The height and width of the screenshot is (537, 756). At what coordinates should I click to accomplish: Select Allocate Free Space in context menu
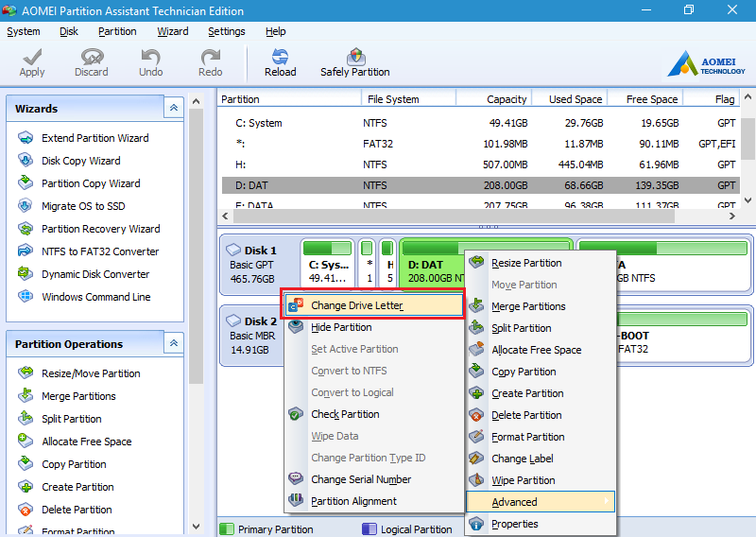[x=541, y=350]
